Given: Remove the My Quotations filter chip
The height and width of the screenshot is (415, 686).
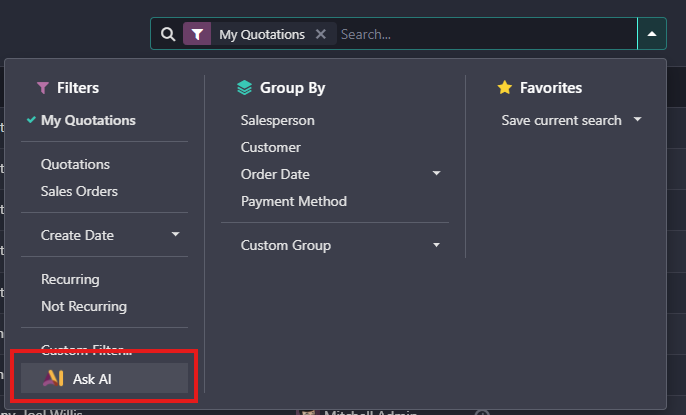Looking at the screenshot, I should pos(320,34).
